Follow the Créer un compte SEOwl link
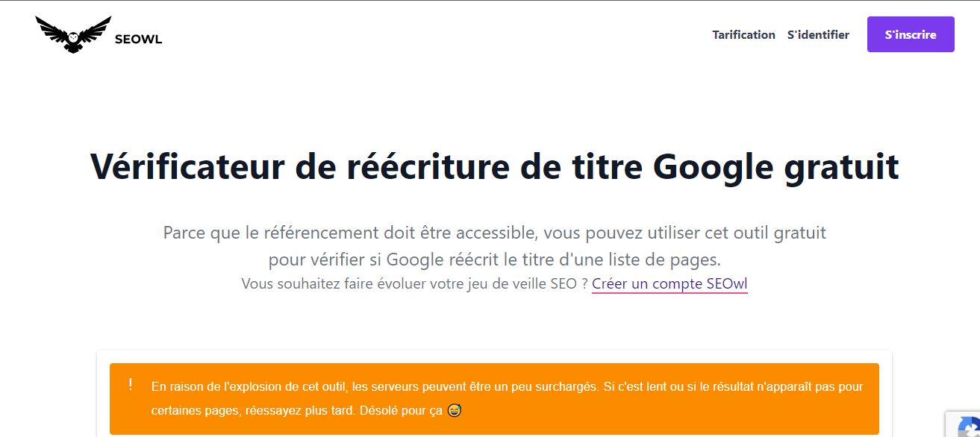 point(670,284)
